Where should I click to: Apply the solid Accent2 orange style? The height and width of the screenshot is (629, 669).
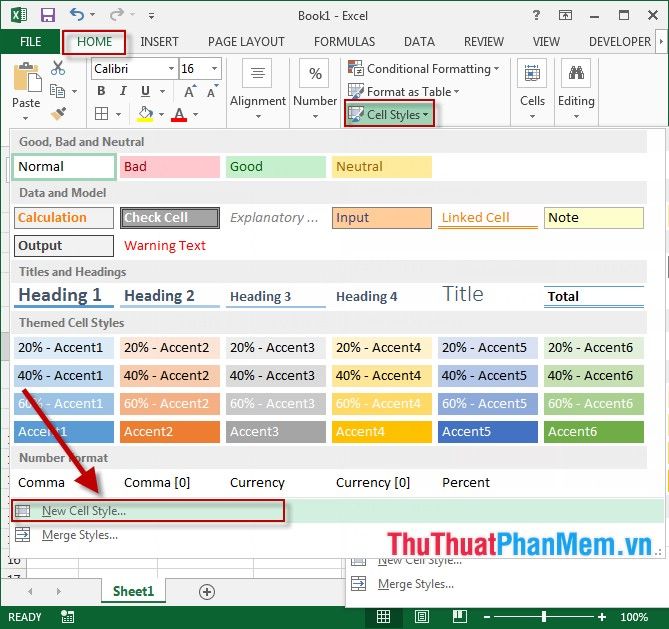[170, 432]
